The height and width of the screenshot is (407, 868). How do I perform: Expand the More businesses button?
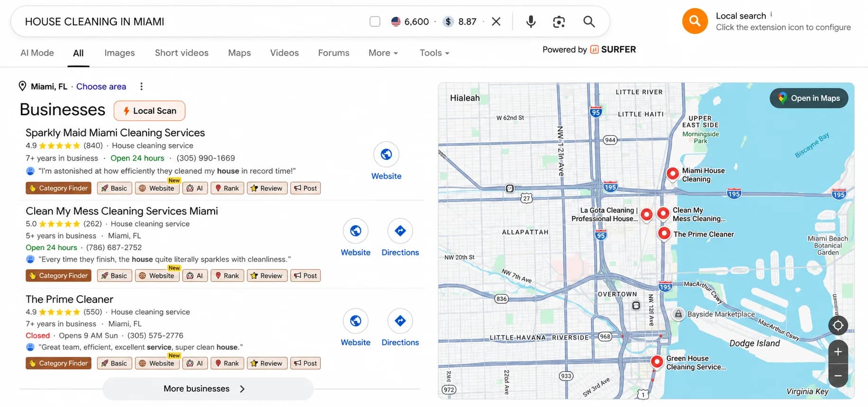[208, 389]
